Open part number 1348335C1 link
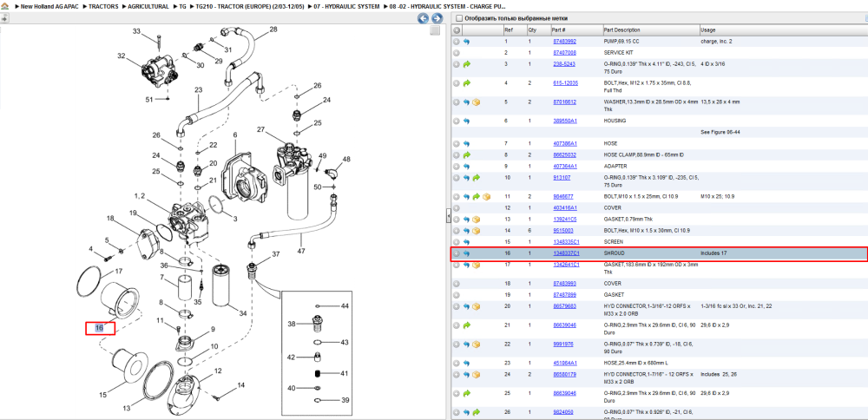 (566, 242)
